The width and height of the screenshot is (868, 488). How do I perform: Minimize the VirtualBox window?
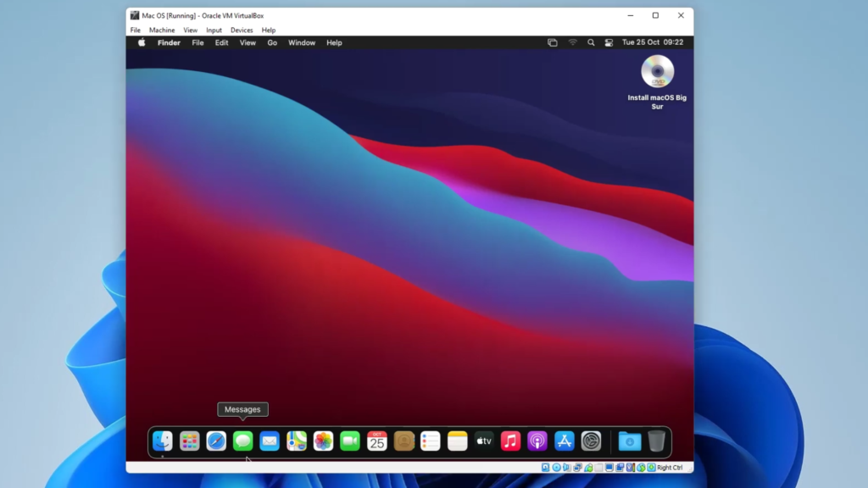tap(631, 15)
